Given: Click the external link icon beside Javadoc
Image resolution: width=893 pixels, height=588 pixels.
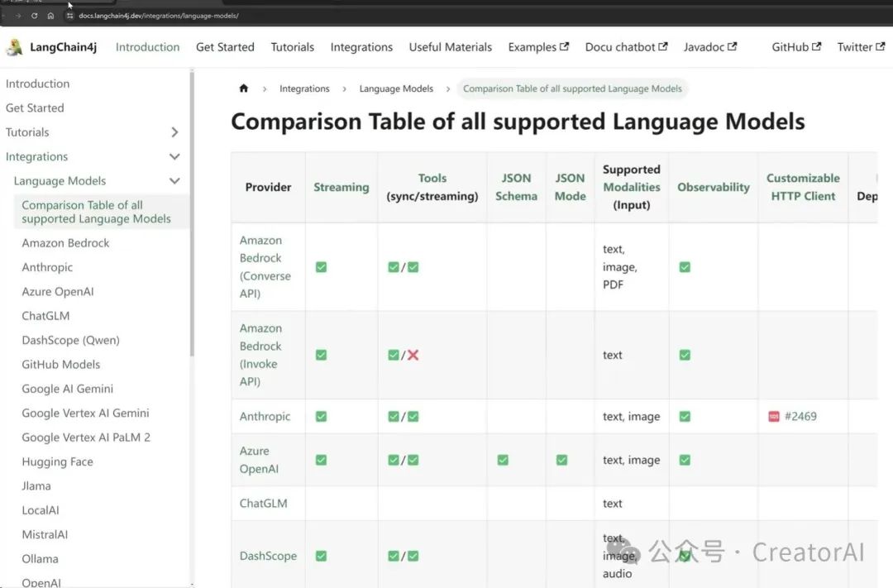Looking at the screenshot, I should point(733,46).
